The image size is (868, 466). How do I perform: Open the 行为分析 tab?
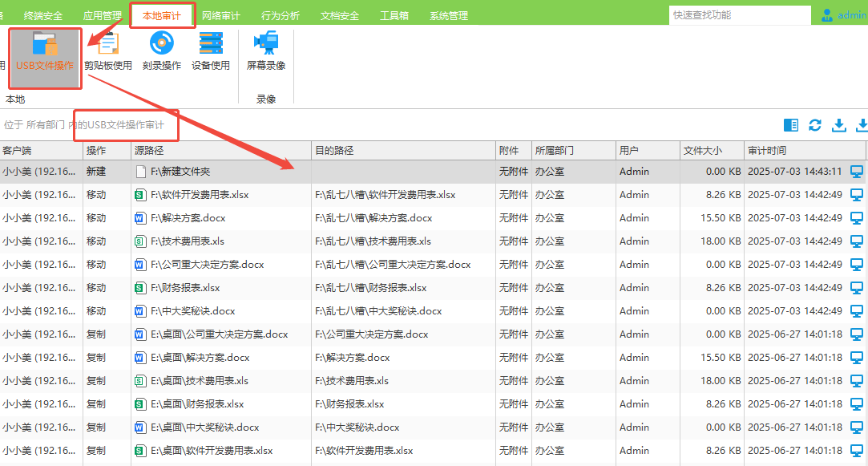(280, 15)
